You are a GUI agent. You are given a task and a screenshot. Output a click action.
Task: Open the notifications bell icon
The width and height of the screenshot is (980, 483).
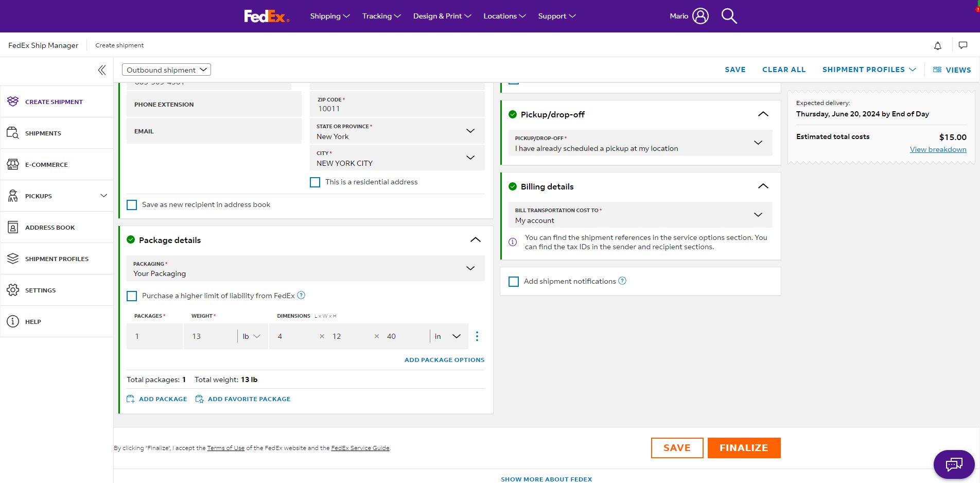(x=938, y=46)
